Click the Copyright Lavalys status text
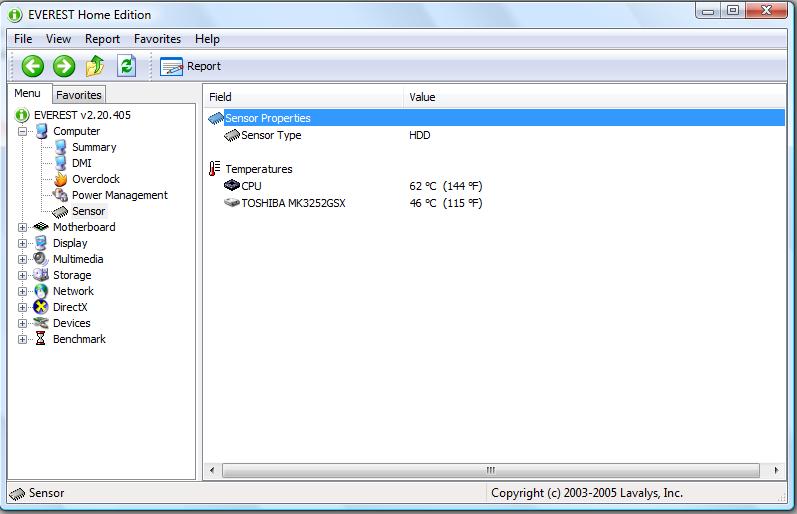Image resolution: width=797 pixels, height=514 pixels. (587, 493)
